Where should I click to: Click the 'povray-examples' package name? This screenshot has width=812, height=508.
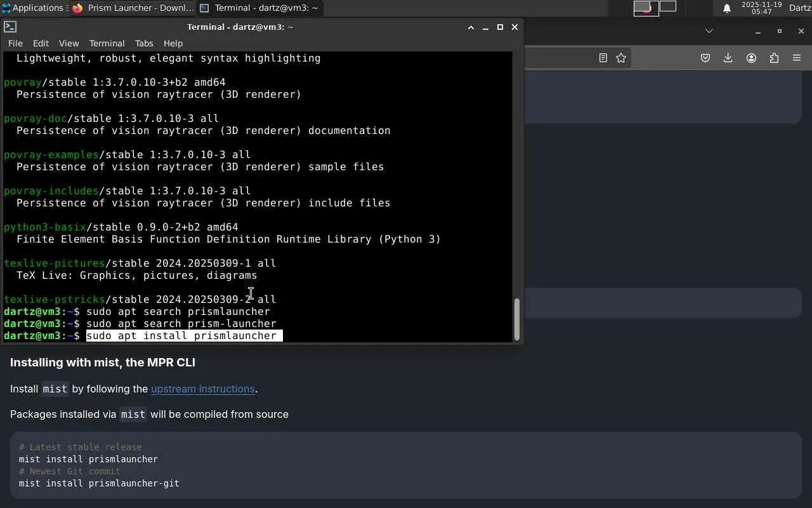coord(51,154)
